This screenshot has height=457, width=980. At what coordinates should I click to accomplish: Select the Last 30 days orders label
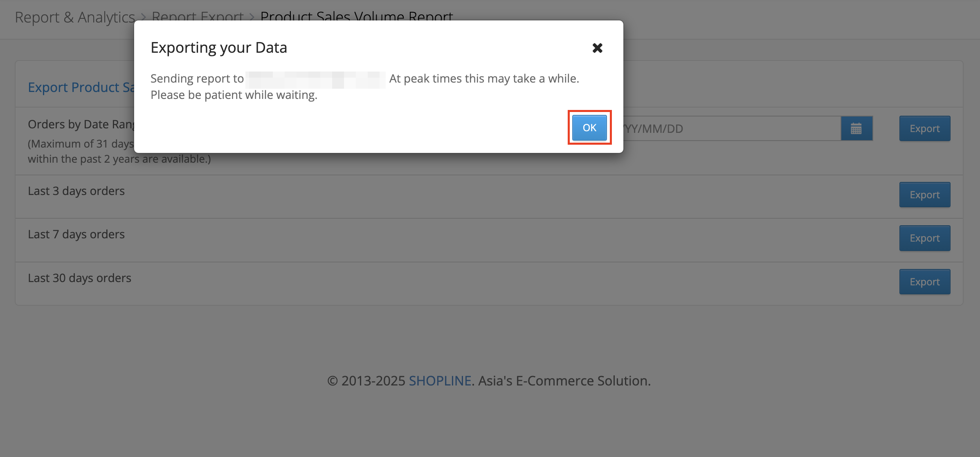click(79, 278)
